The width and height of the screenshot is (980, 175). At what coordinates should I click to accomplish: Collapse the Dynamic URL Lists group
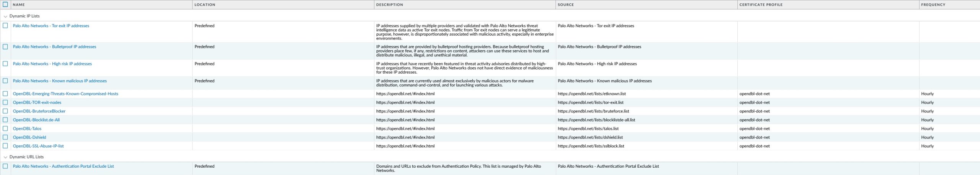[5, 157]
